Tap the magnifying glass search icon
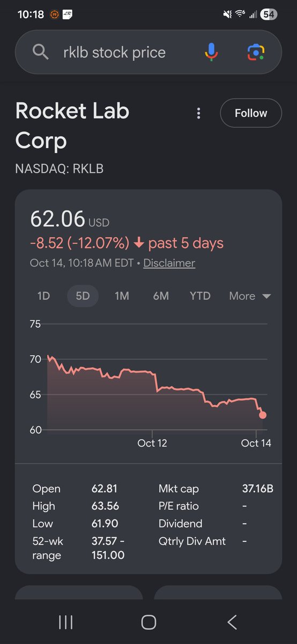This screenshot has width=297, height=644. pyautogui.click(x=40, y=52)
